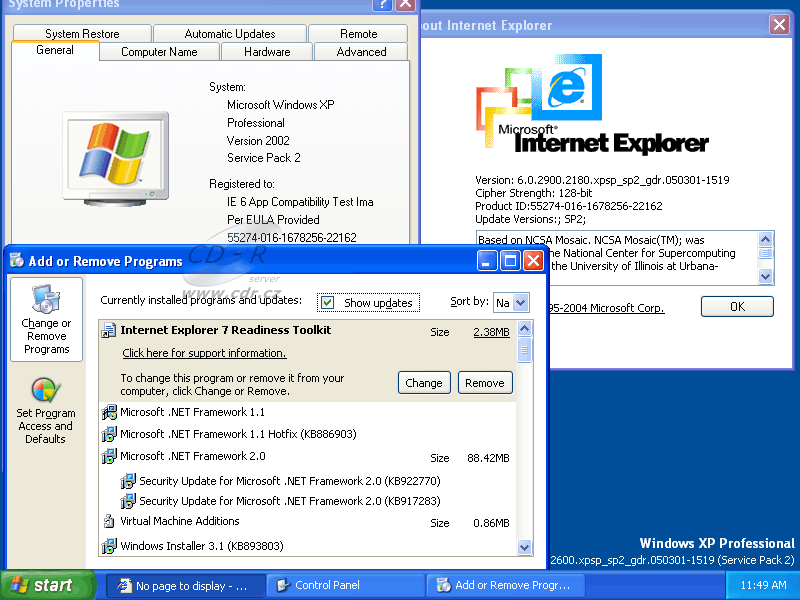Click the program list scrollbar down arrow
Image resolution: width=800 pixels, height=600 pixels.
click(524, 547)
